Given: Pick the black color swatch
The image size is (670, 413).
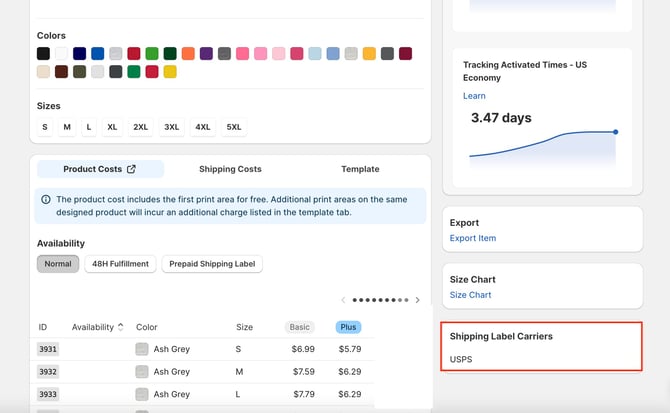Looking at the screenshot, I should tap(43, 53).
